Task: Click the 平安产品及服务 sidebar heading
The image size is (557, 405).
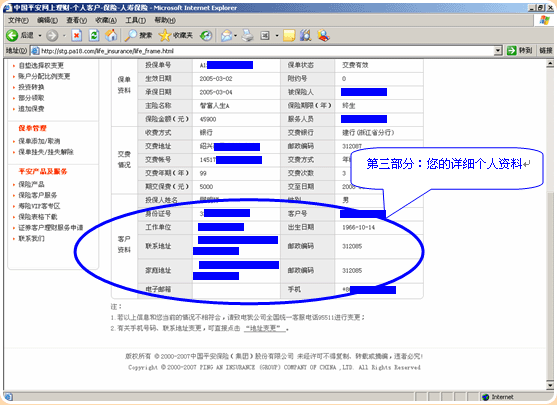Action: pyautogui.click(x=43, y=171)
